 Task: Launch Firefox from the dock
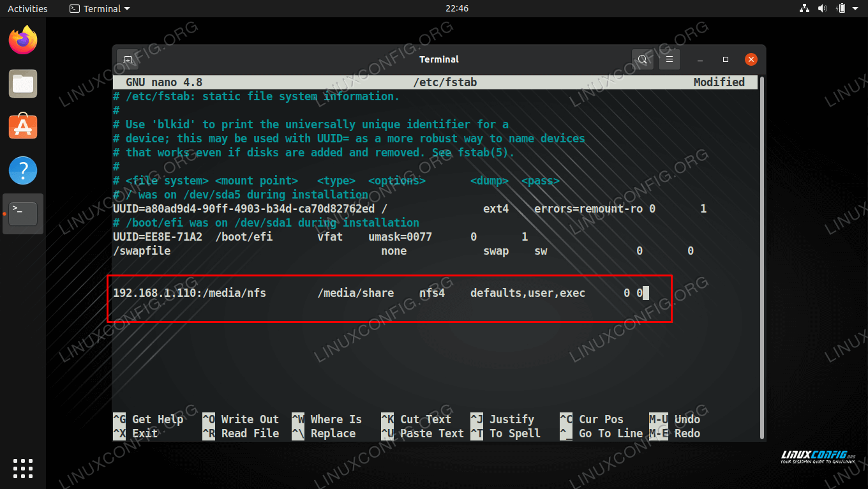23,41
